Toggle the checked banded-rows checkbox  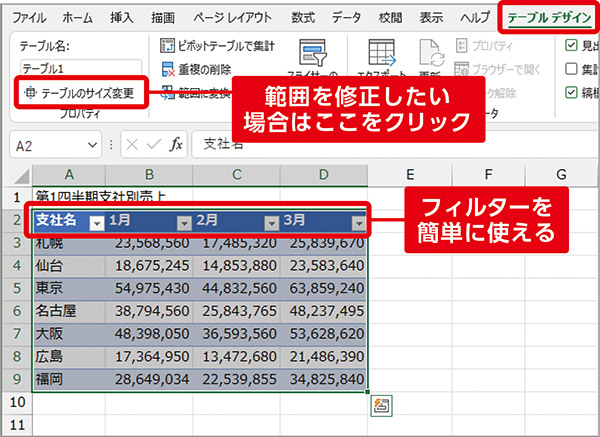571,92
